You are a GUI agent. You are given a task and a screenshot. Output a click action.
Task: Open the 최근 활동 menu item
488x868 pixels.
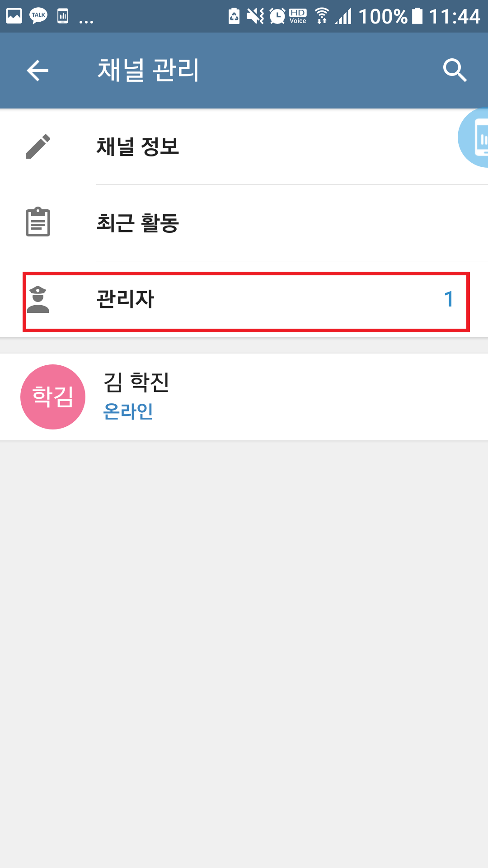138,223
